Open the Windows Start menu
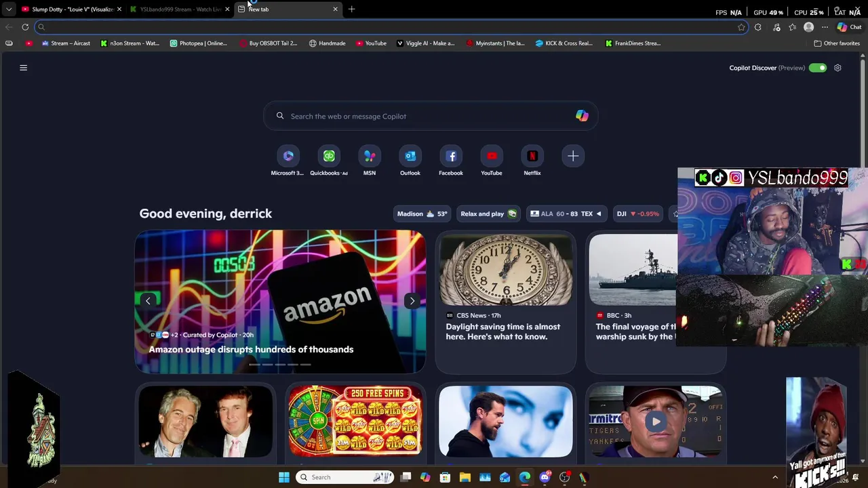The width and height of the screenshot is (868, 488). [284, 477]
